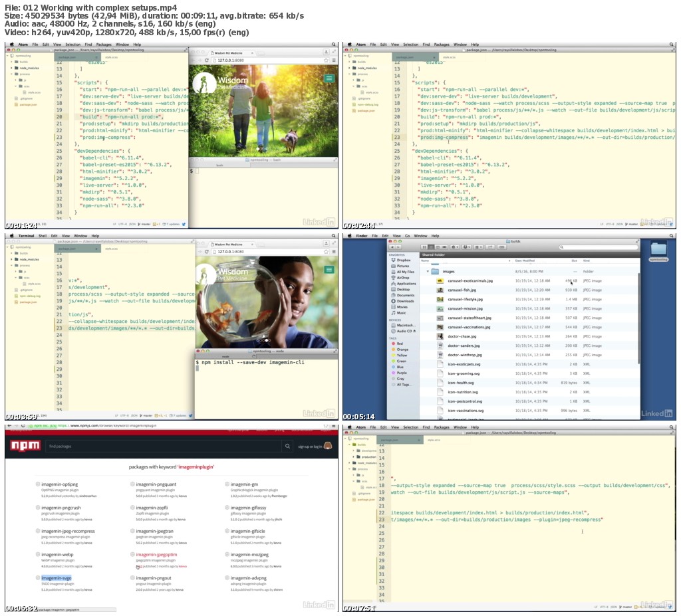Click the 'imageminplugin' keyword text

click(196, 466)
